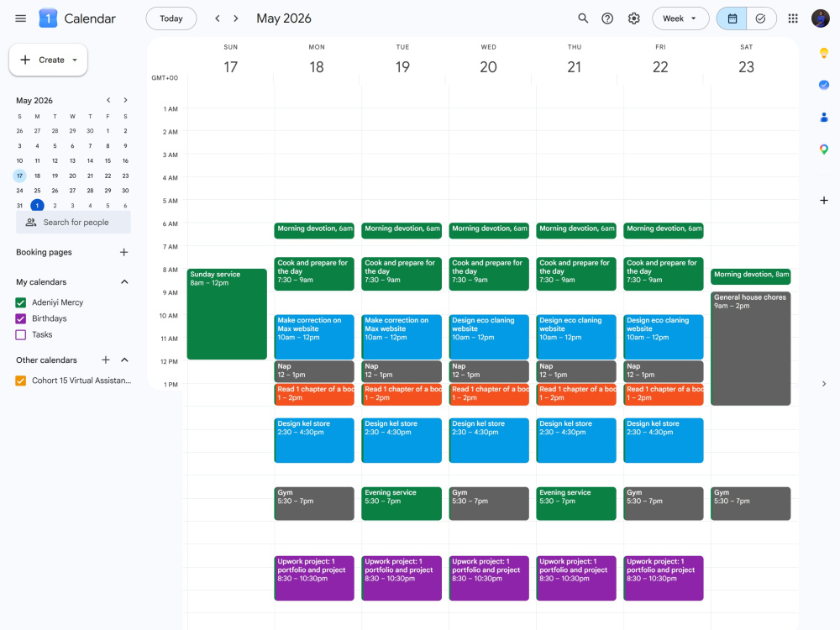Screen dimensions: 840x630
Task: Open the account profile avatar
Action: (x=820, y=18)
